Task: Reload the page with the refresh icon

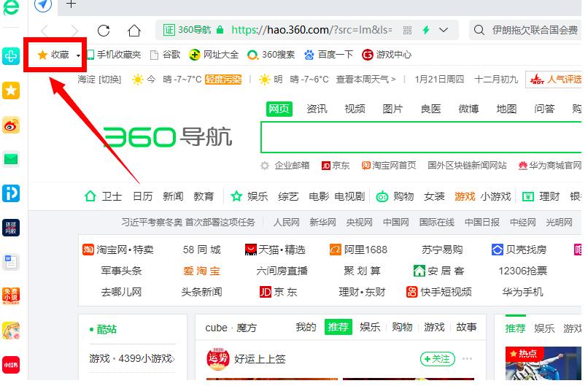Action: click(x=104, y=31)
